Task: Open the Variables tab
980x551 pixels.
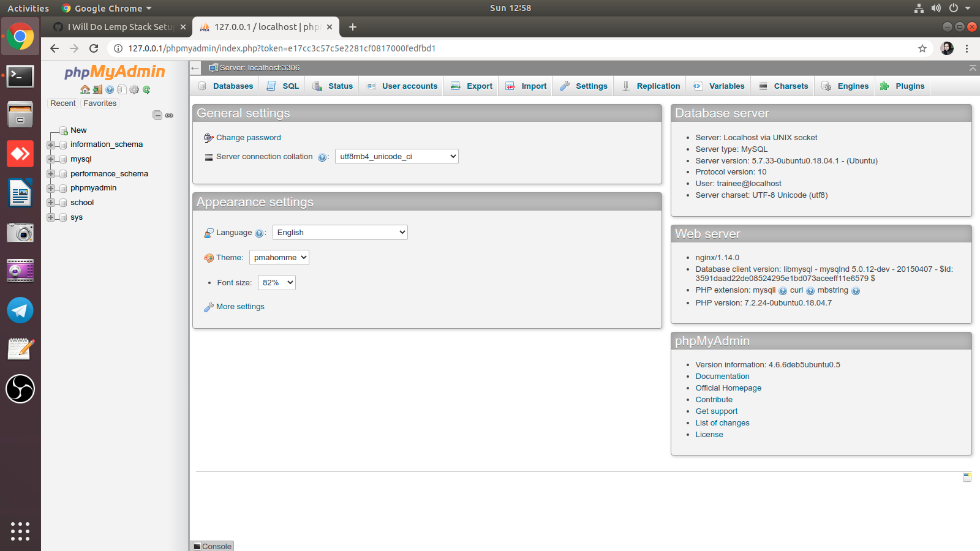Action: pos(719,86)
